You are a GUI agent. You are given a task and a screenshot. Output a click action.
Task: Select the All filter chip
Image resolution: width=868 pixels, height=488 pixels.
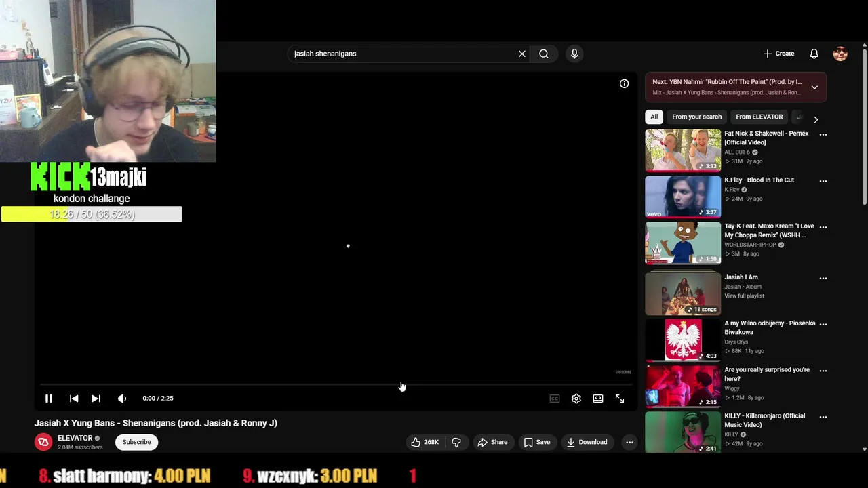tap(654, 117)
